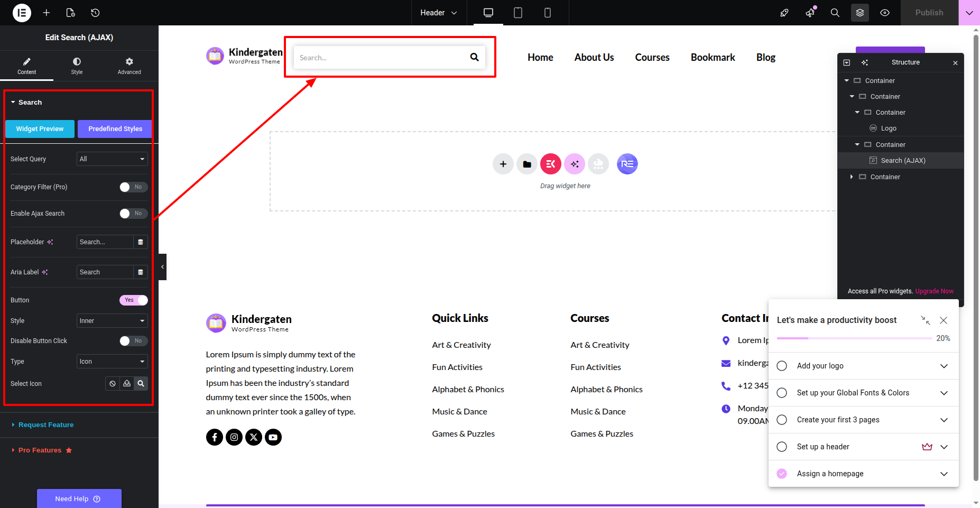Enable the Category Filter (Pro) switch

click(133, 187)
